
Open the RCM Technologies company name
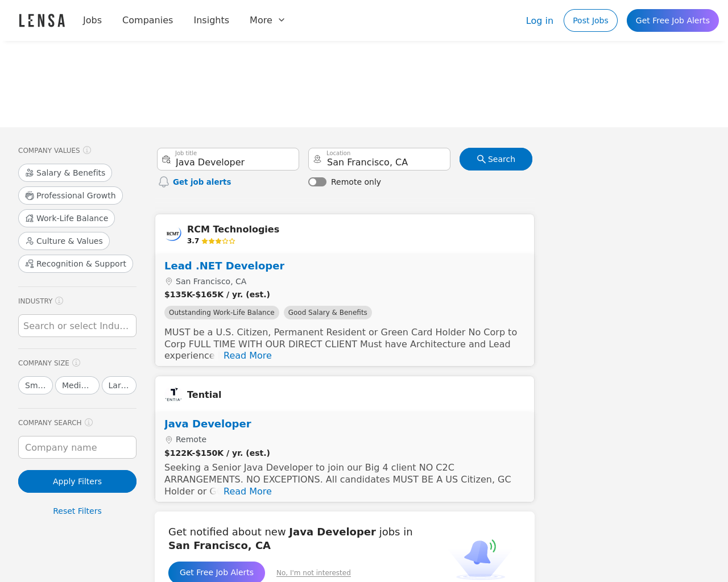click(x=233, y=229)
